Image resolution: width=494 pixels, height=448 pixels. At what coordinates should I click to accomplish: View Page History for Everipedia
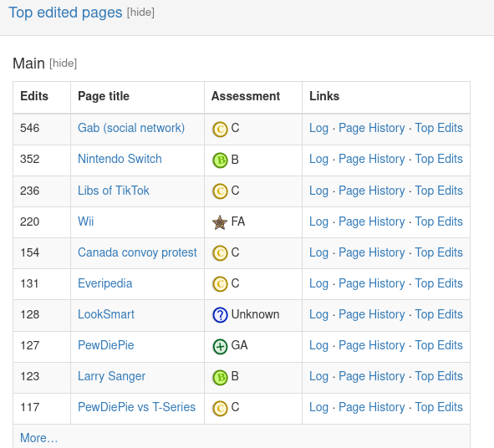(372, 283)
